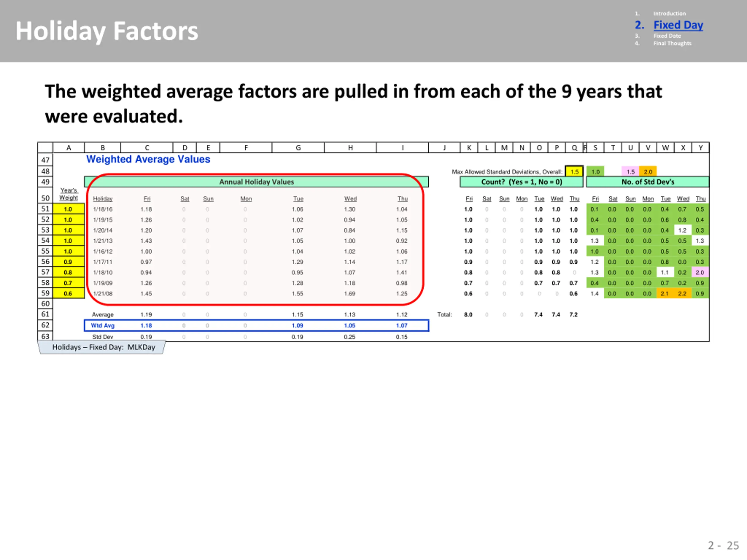Click the Wtd Avg Thu value 1.07
This screenshot has height=560, width=747.
[x=402, y=325]
